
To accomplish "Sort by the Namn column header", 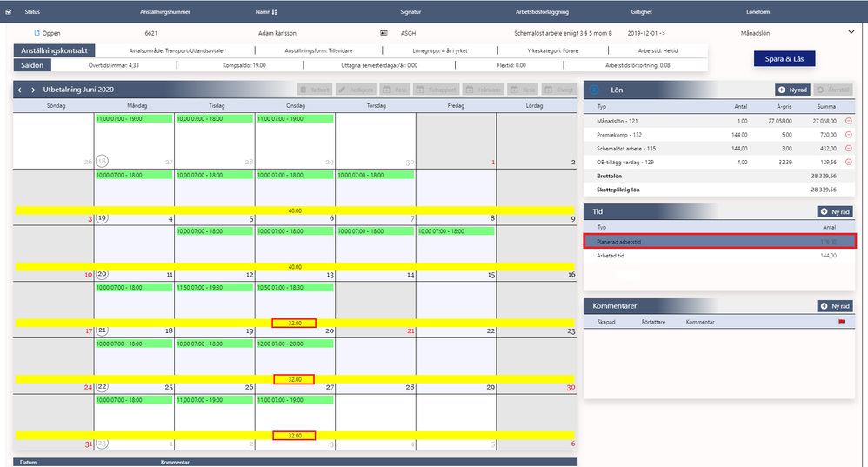I will coord(263,11).
